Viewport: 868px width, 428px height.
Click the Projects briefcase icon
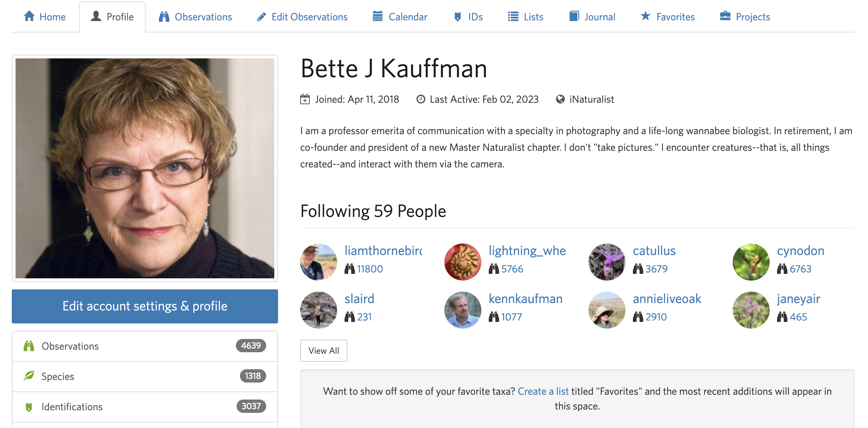click(x=725, y=16)
